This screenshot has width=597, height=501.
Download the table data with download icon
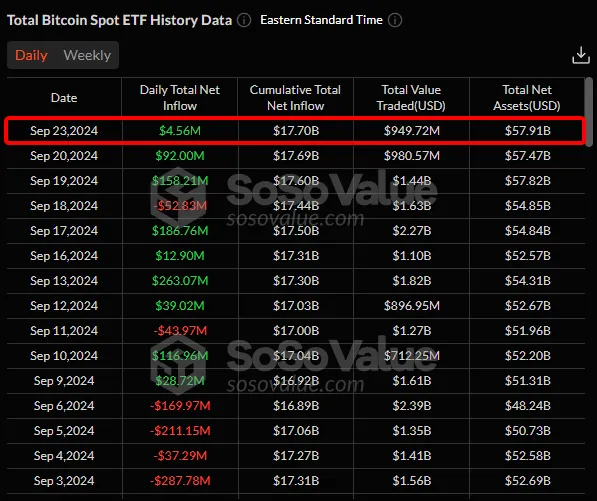(x=581, y=55)
